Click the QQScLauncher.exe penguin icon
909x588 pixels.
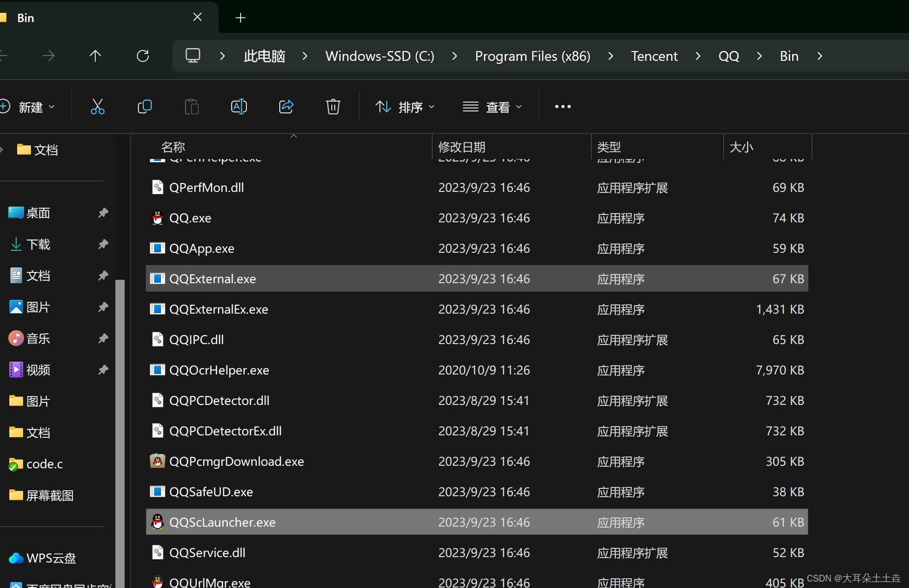[157, 522]
